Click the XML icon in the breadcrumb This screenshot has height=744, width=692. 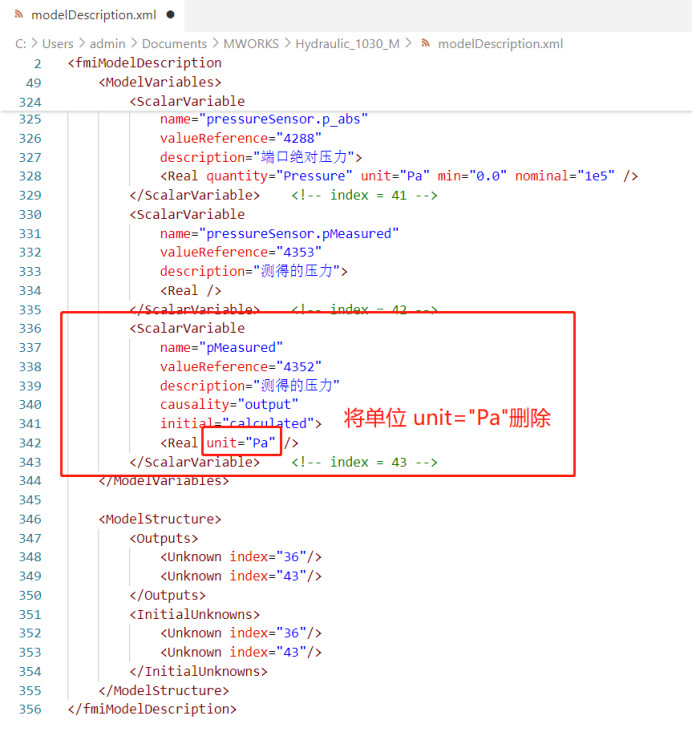coord(426,43)
